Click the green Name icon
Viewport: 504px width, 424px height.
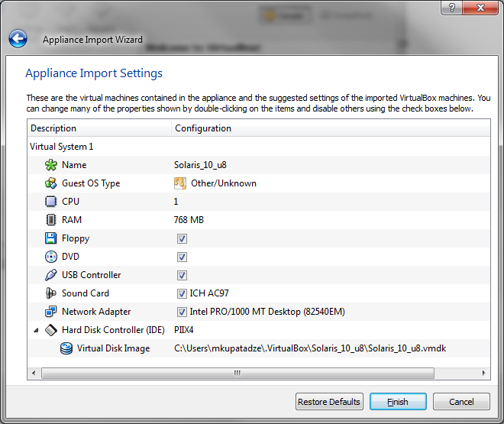(x=51, y=165)
